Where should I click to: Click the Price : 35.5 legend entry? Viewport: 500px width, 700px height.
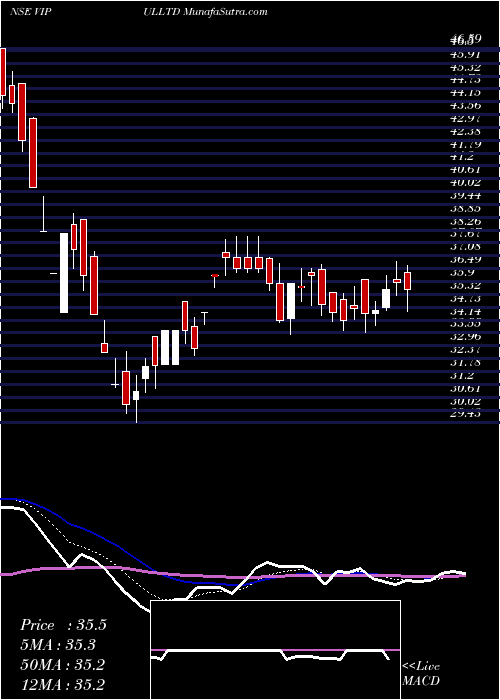coord(63,625)
